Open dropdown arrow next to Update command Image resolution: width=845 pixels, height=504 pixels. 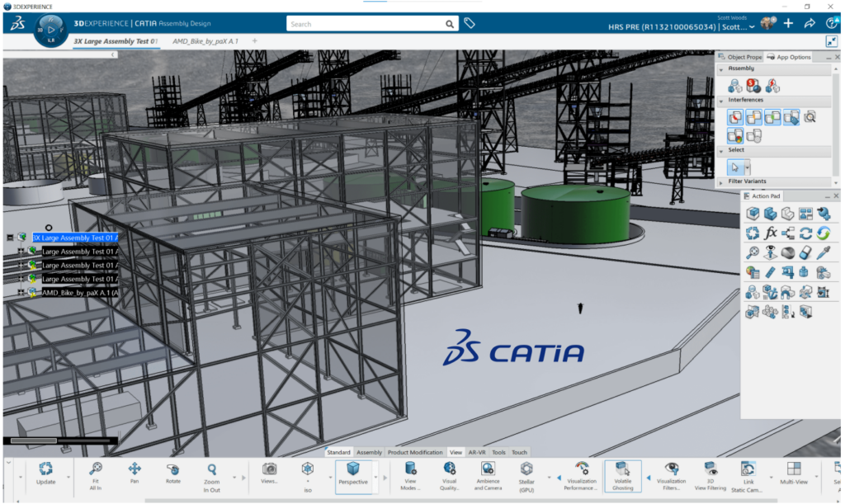tap(68, 477)
